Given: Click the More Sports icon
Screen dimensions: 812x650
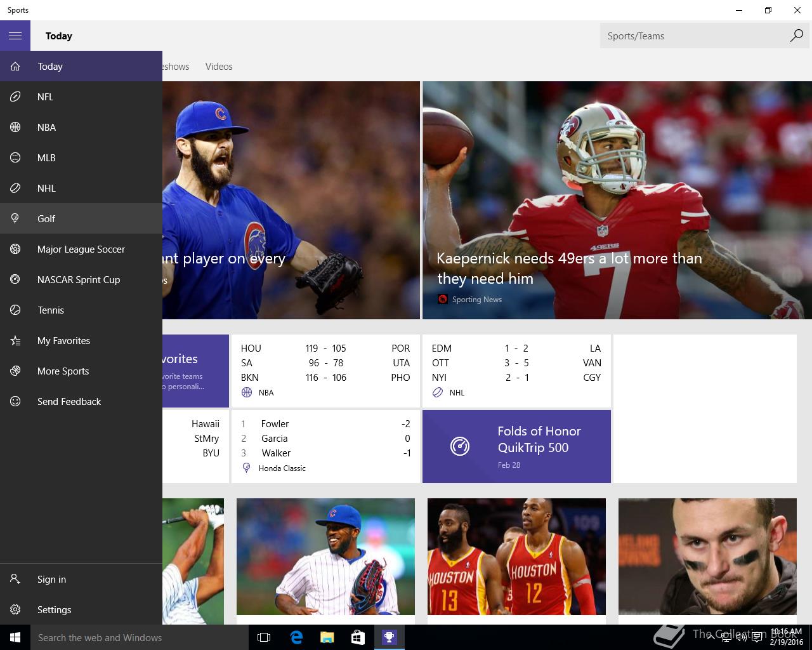Looking at the screenshot, I should click(x=15, y=371).
